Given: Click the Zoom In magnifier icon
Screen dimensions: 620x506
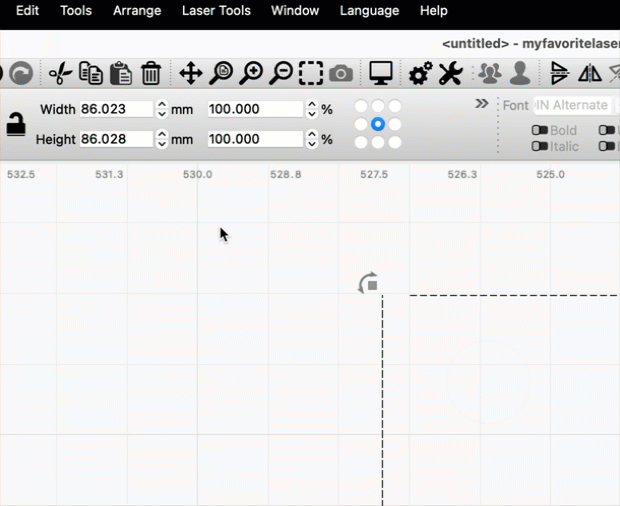Looking at the screenshot, I should point(251,73).
